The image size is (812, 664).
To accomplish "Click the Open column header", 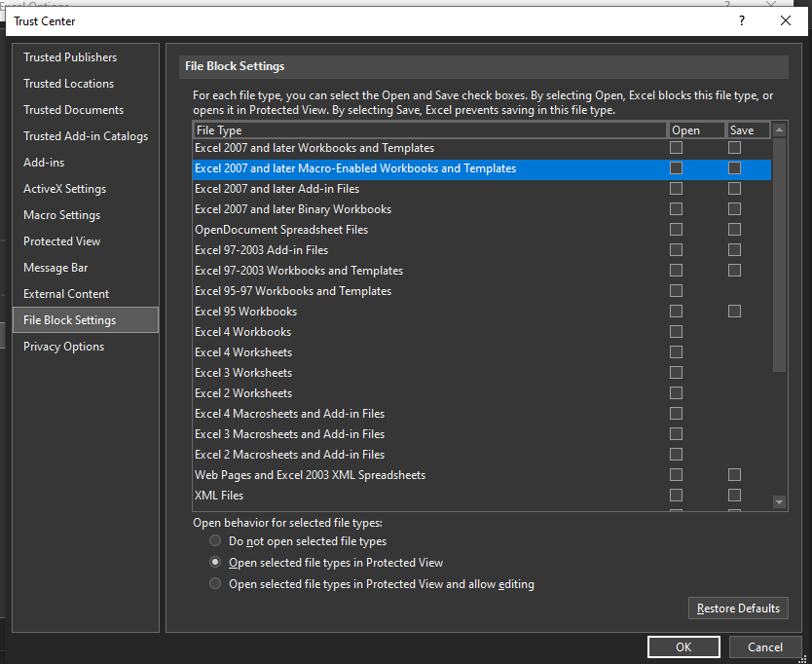I will tap(696, 130).
